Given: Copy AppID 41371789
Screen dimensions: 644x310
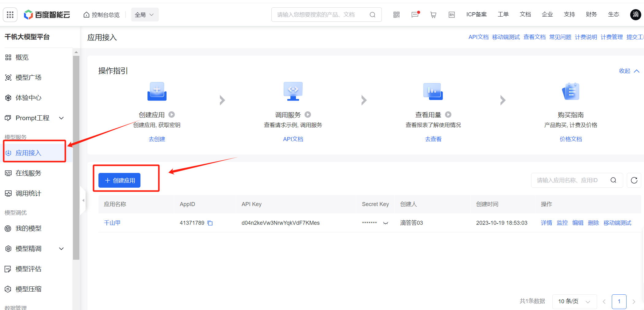Looking at the screenshot, I should coord(210,223).
